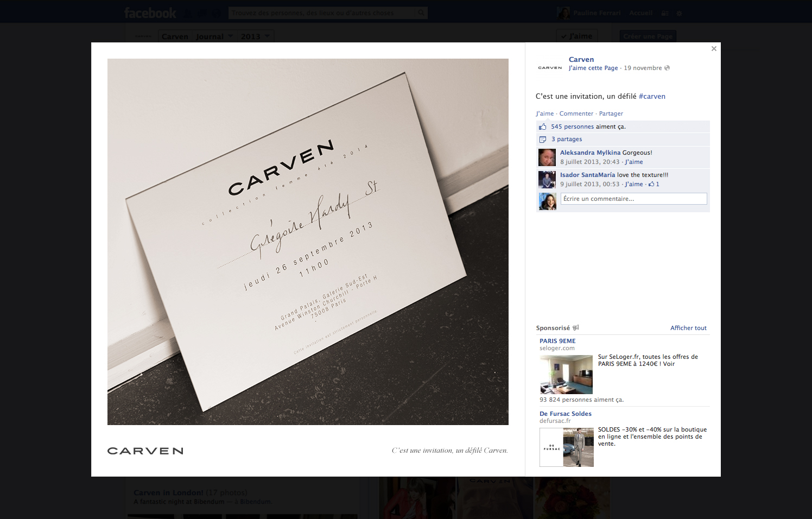
Task: Open the messages icon
Action: (202, 12)
